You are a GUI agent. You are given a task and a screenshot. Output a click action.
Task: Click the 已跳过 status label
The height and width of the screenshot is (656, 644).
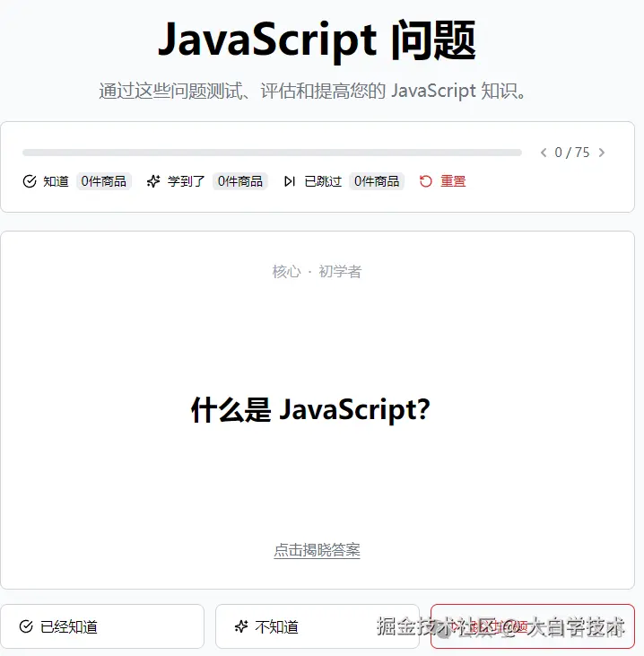tap(323, 181)
